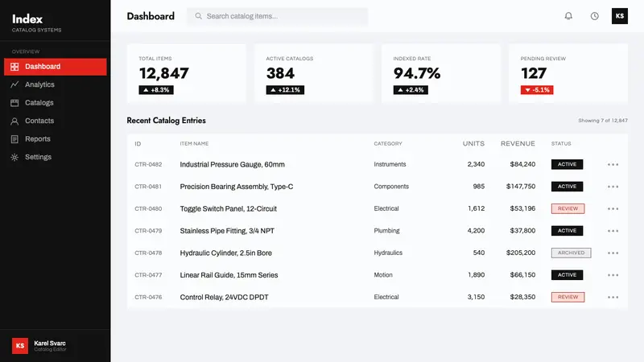This screenshot has height=362, width=644.
Task: Click the ID CTR-0478
Action: click(148, 253)
